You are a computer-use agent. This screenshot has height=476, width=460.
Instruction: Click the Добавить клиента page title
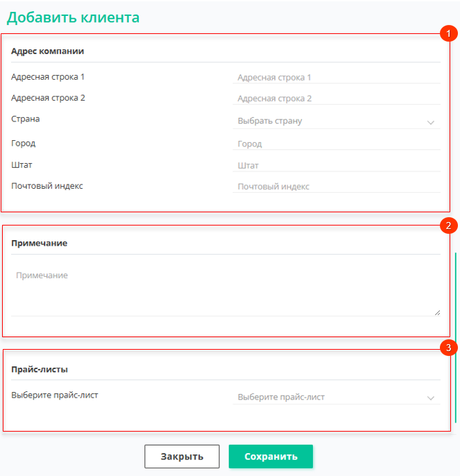[73, 17]
